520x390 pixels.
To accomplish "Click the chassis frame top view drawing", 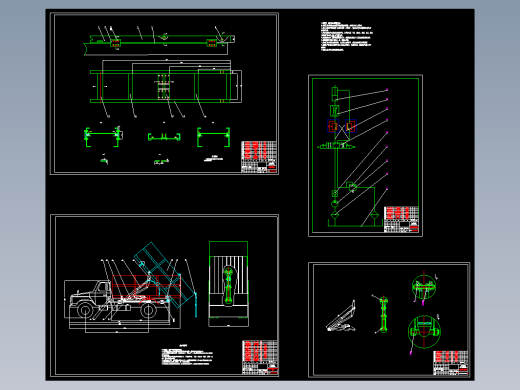I will pos(166,86).
